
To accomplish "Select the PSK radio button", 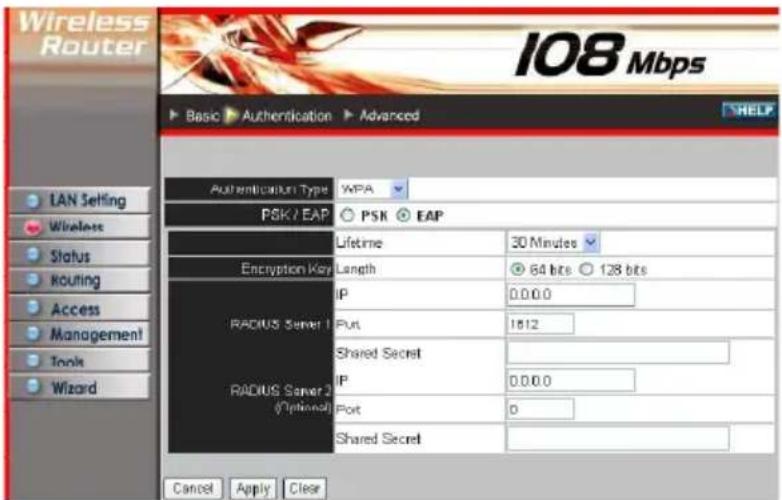I will (x=347, y=215).
